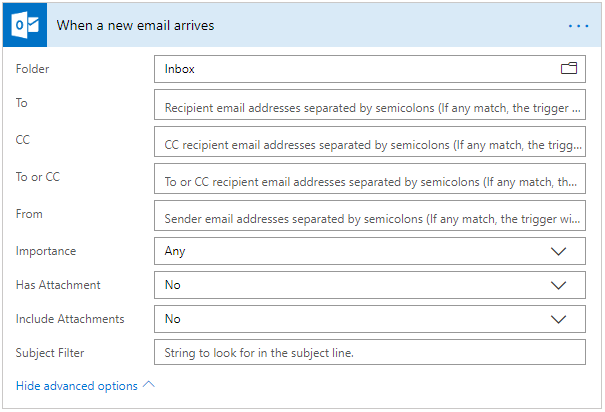Open the folder picker icon in the Folder field
The image size is (605, 412).
pos(569,69)
